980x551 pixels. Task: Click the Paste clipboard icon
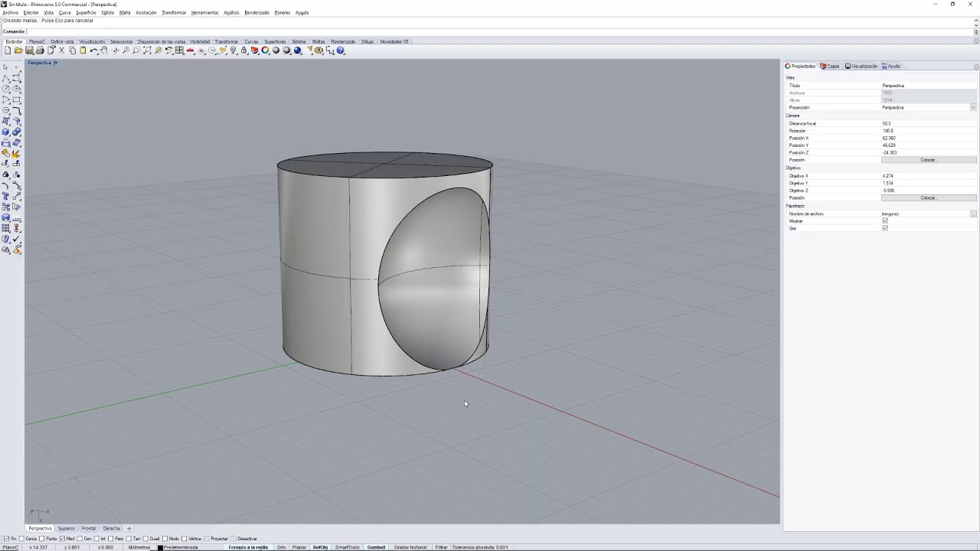pyautogui.click(x=83, y=51)
